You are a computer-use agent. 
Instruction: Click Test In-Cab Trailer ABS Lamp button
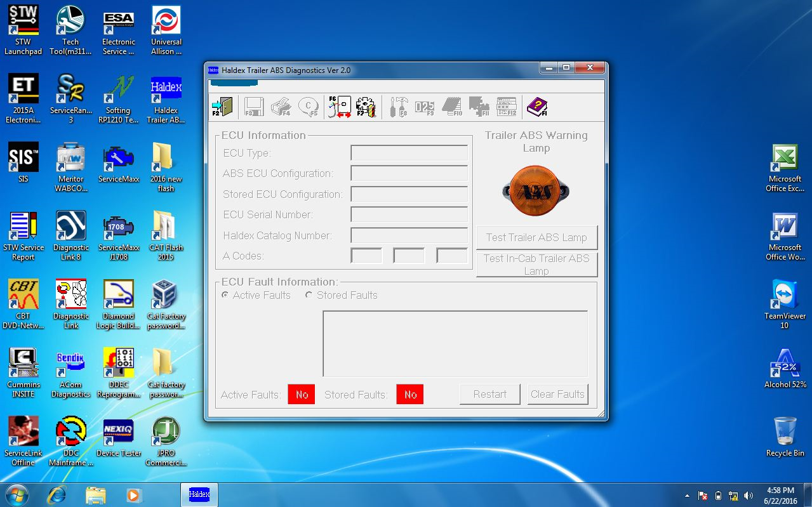(x=536, y=264)
